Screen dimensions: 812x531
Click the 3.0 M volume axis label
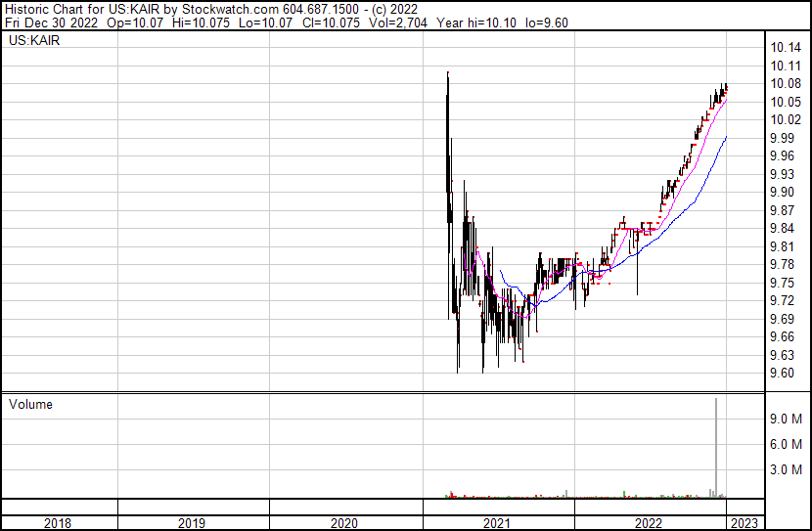(x=786, y=469)
